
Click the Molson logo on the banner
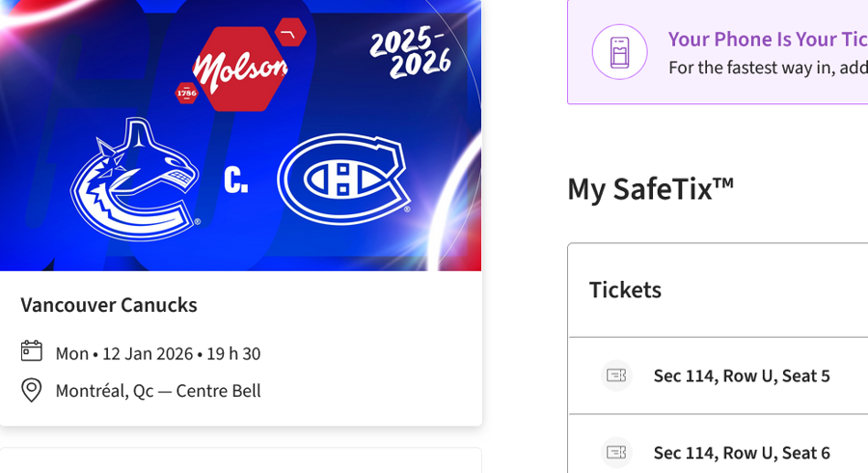[240, 68]
